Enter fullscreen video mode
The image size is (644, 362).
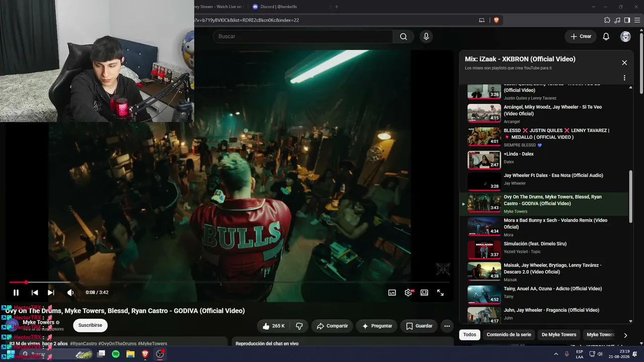pos(440,293)
